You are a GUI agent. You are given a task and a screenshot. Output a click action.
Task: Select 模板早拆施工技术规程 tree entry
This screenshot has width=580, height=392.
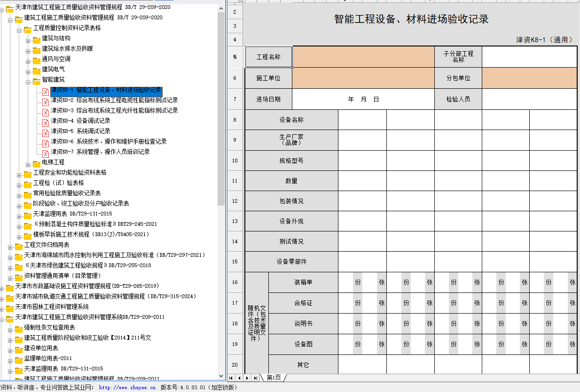(x=91, y=234)
